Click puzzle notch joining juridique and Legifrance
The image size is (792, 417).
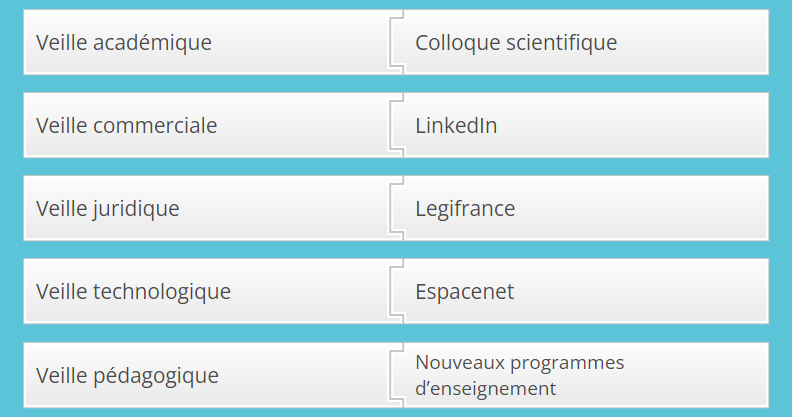[x=397, y=209]
